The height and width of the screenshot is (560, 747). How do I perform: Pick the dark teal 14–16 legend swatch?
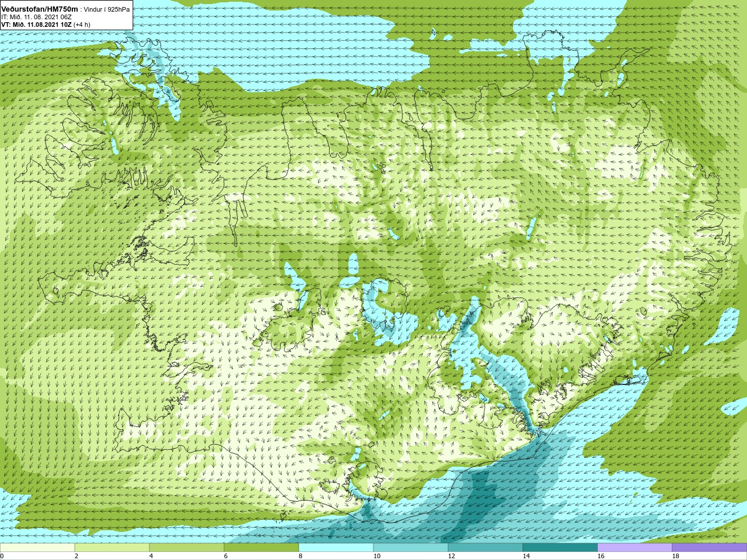[560, 548]
